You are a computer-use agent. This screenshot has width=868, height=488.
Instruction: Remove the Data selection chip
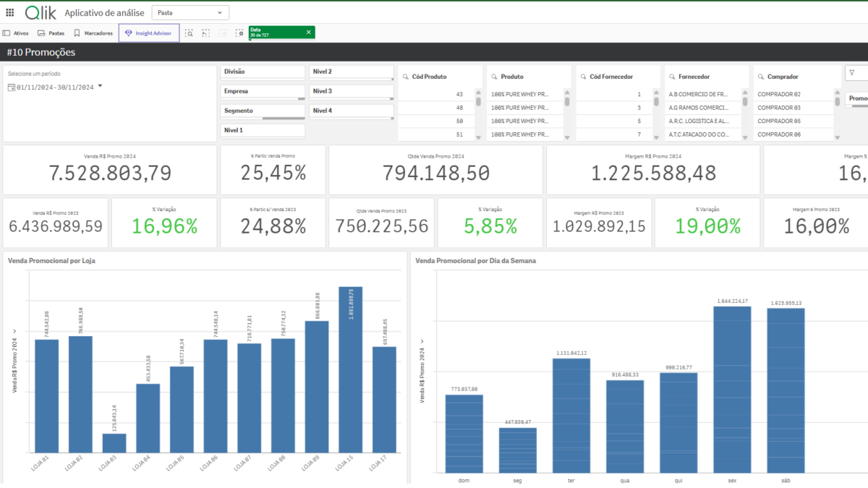point(309,33)
